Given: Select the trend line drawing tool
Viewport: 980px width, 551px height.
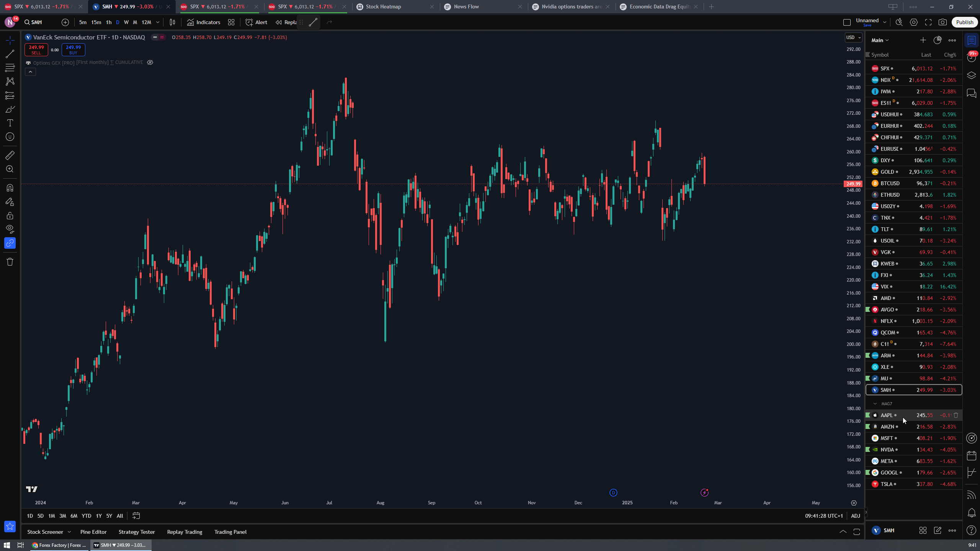Looking at the screenshot, I should (10, 54).
